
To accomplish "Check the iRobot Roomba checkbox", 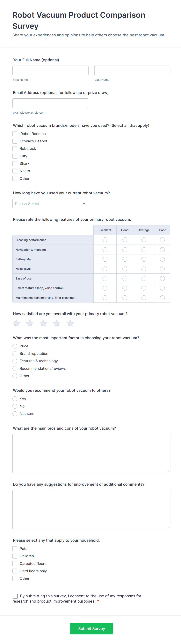I will (x=15, y=133).
